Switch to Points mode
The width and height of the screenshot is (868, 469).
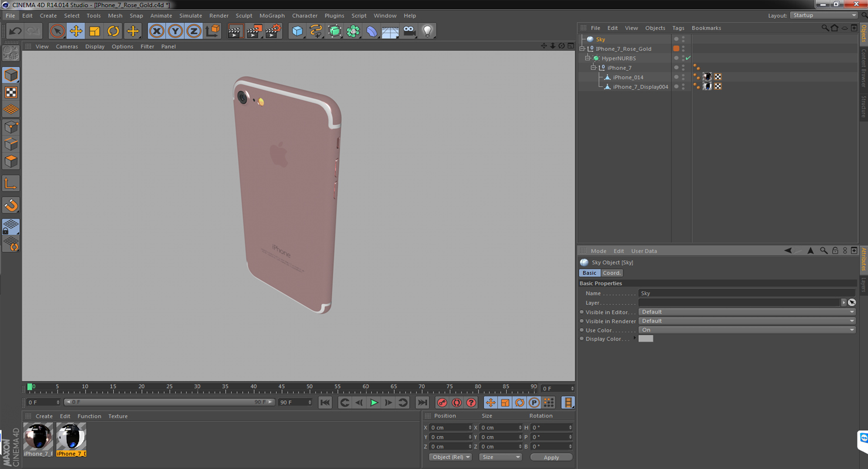[11, 127]
